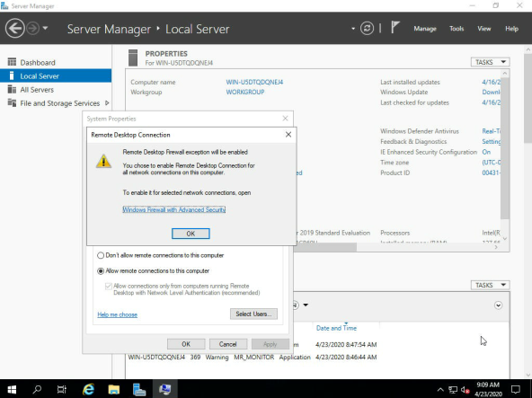Screen dimensions: 532x398
Task: Show hidden tray icons chevron
Action: tap(440, 390)
